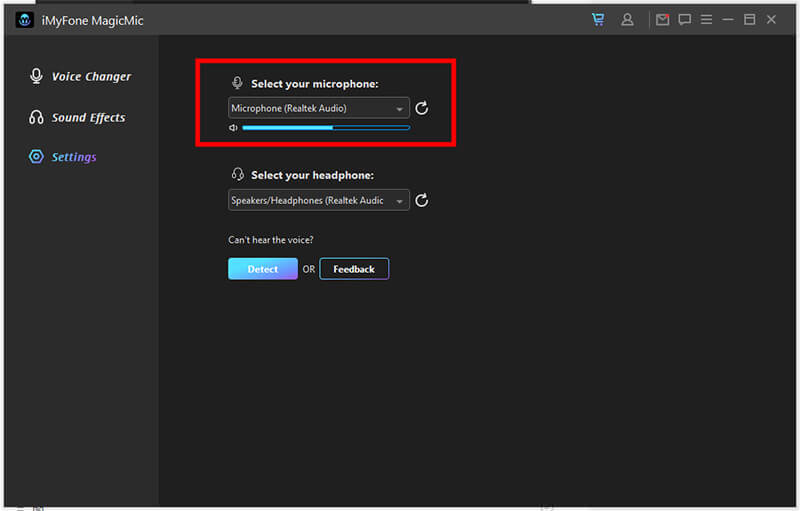Adjust the microphone volume slider
The height and width of the screenshot is (511, 800).
326,127
